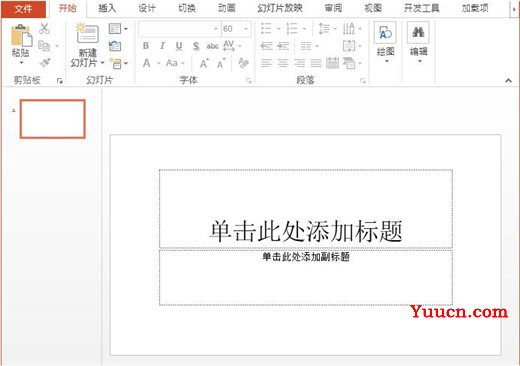Viewport: 520px width, 366px height.
Task: Click the Distributed alignment icon
Action: click(x=332, y=63)
